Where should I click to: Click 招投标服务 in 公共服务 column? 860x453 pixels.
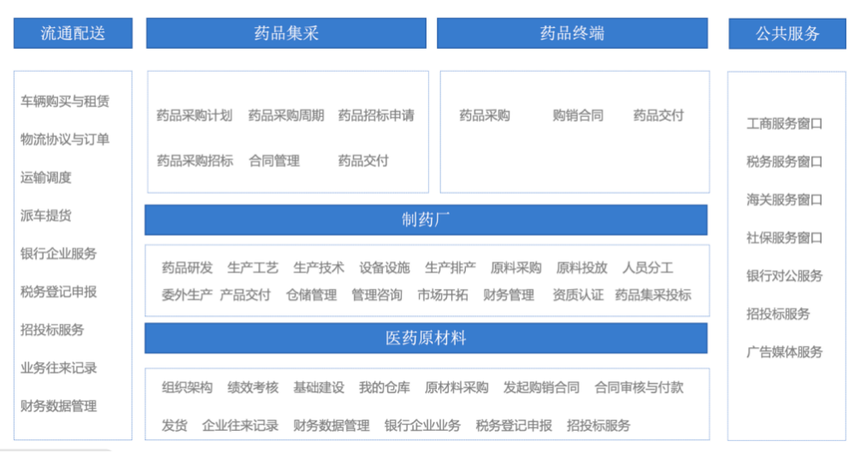[778, 314]
